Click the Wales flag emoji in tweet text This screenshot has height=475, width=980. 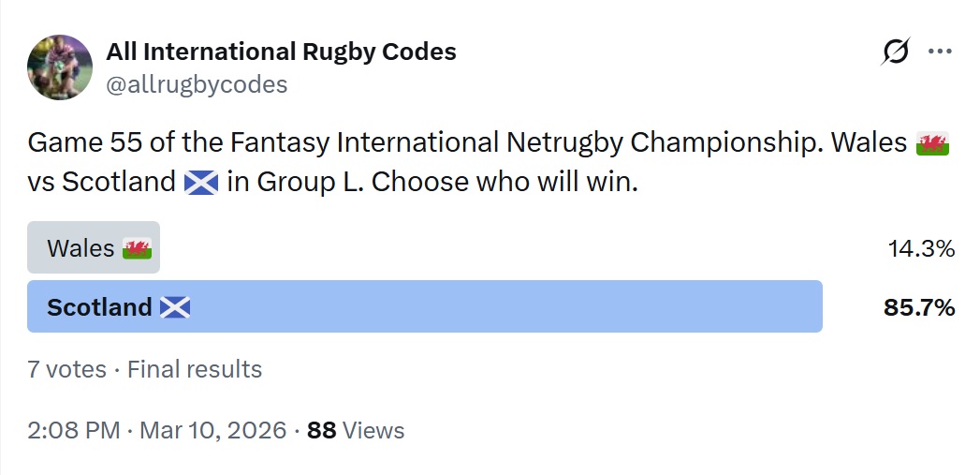pos(932,143)
